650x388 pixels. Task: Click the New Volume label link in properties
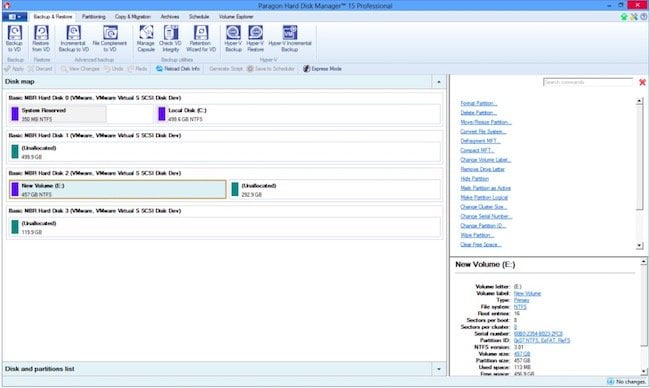(x=527, y=293)
